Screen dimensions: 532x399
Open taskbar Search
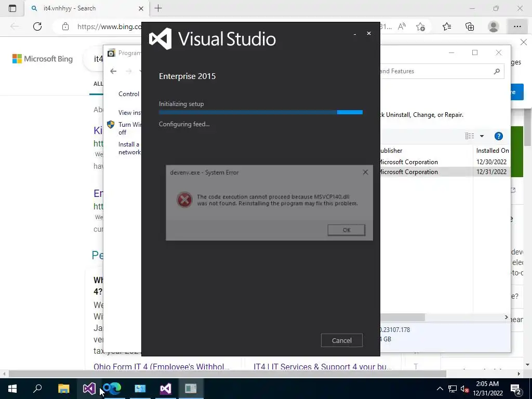tap(37, 389)
